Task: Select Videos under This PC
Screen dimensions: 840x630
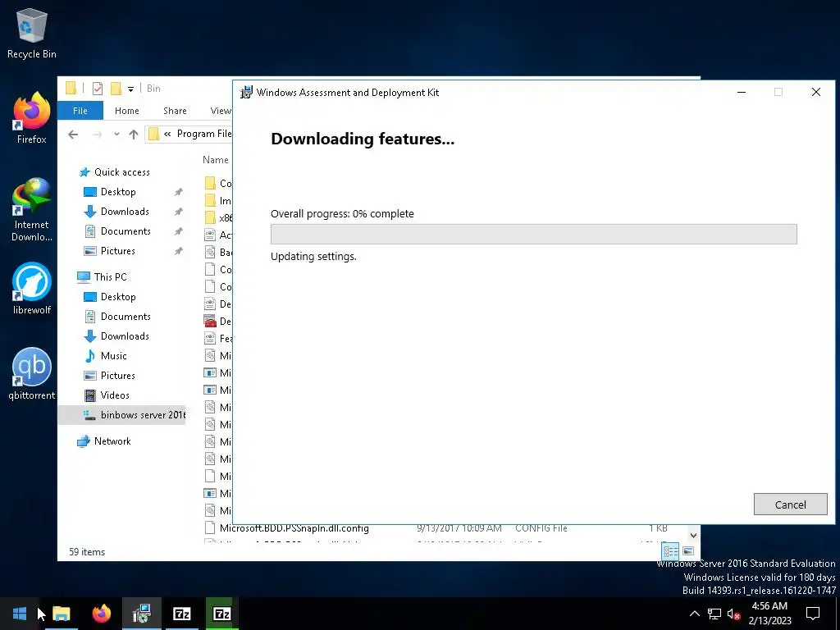Action: [115, 395]
